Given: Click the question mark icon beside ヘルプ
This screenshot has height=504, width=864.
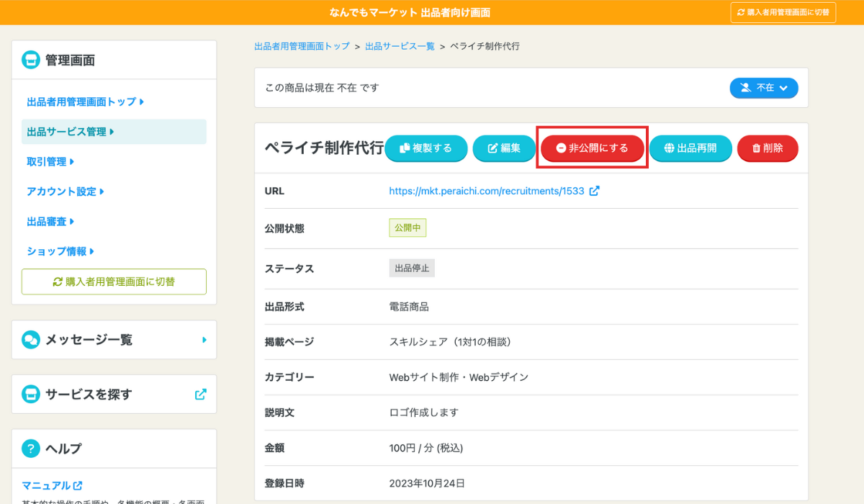Looking at the screenshot, I should pos(30,449).
